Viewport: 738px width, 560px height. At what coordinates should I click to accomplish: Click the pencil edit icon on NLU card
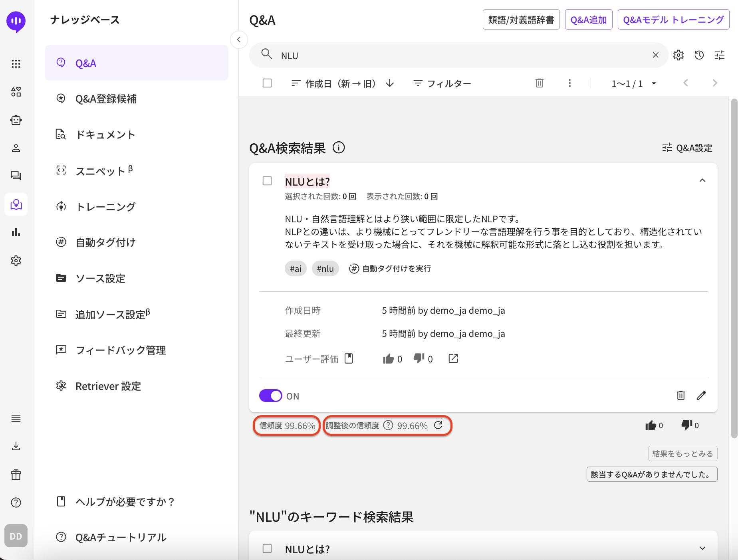pyautogui.click(x=701, y=396)
